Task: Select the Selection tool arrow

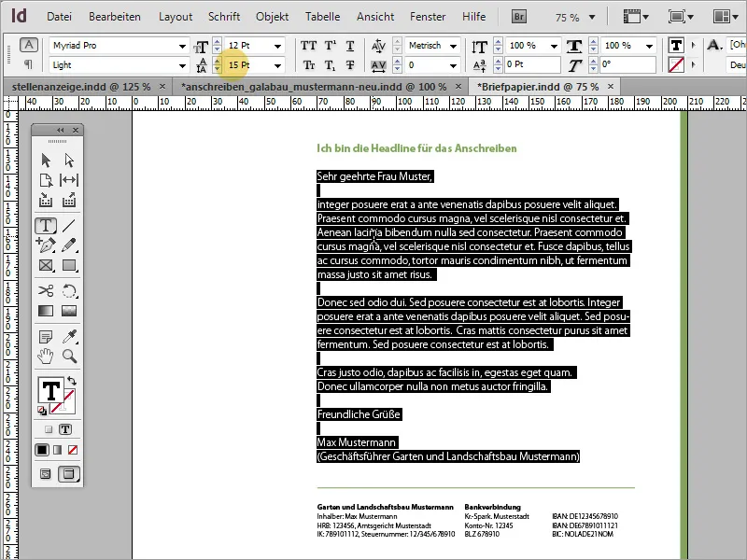Action: click(46, 160)
